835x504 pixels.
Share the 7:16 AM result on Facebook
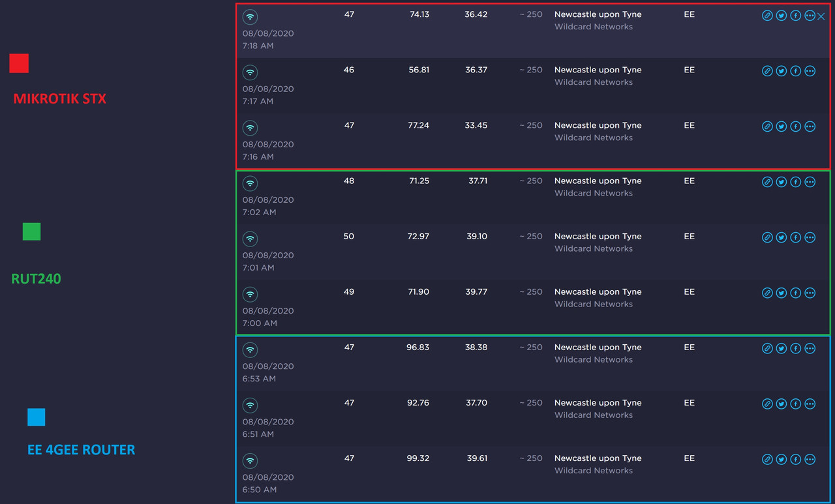coord(796,126)
